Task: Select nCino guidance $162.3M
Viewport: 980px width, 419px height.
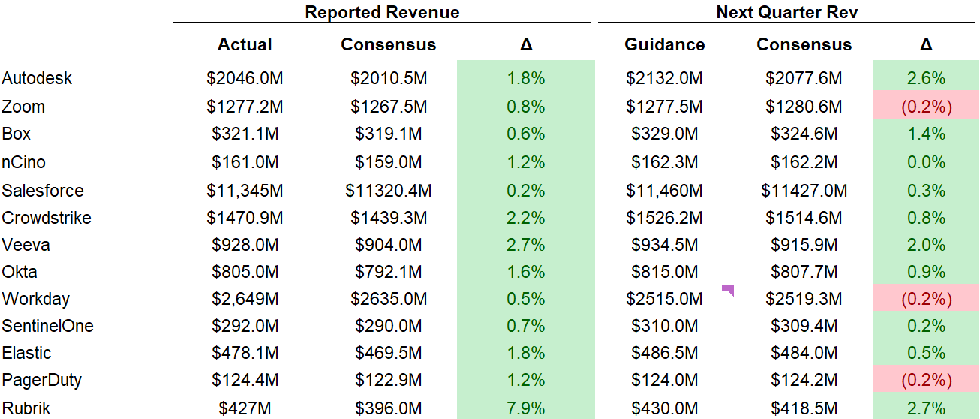Action: pyautogui.click(x=665, y=162)
